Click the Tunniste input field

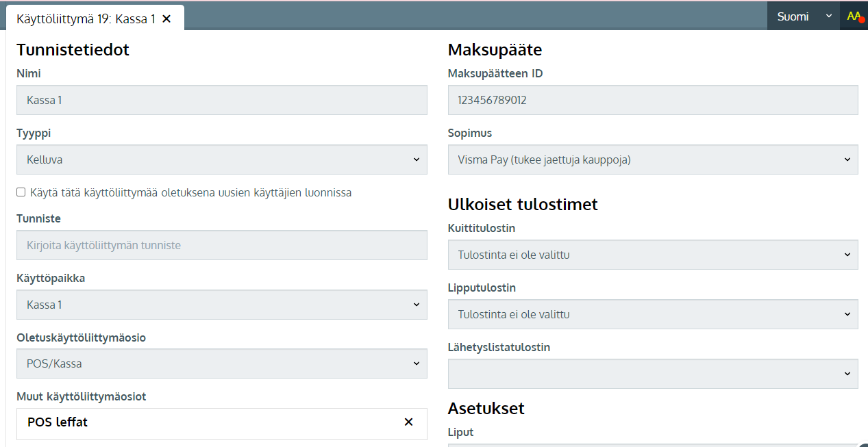222,245
